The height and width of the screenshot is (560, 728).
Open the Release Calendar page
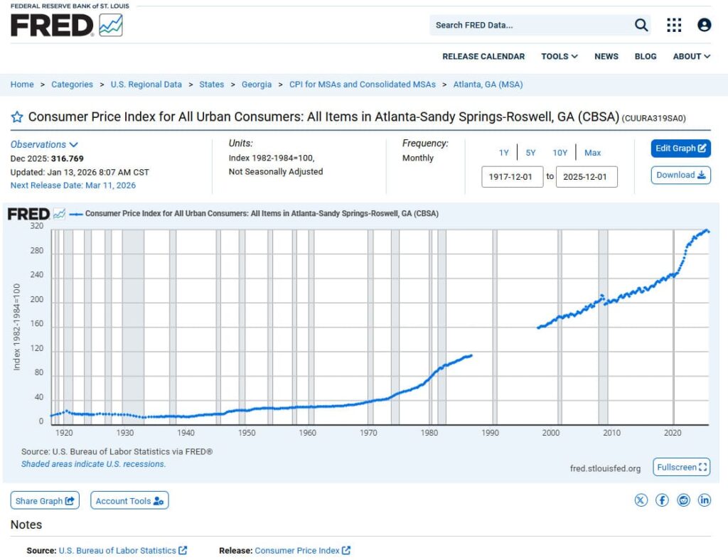(x=483, y=56)
